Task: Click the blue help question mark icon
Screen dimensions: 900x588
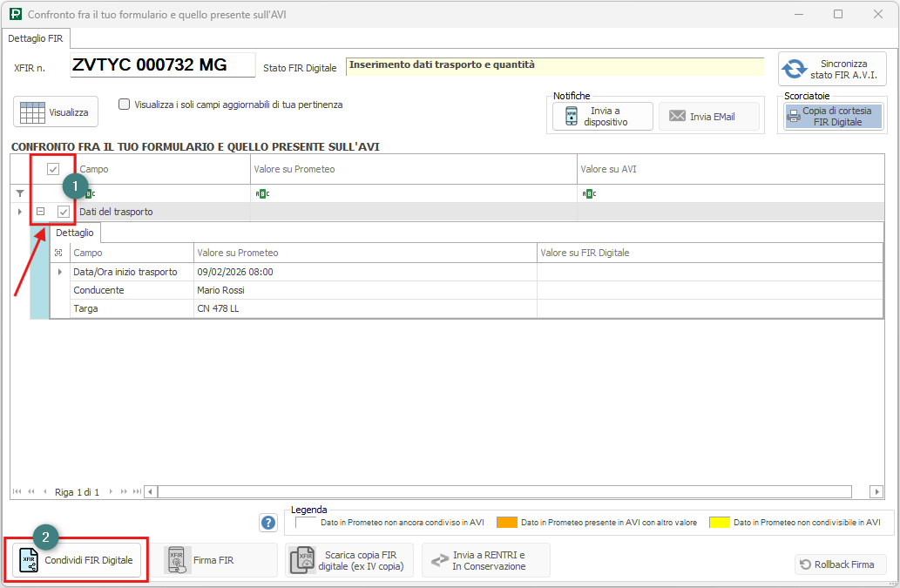Action: point(268,523)
